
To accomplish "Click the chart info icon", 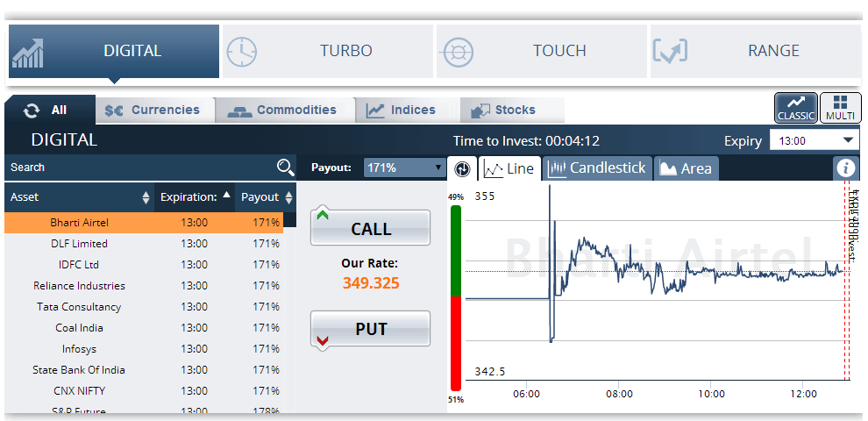I will point(846,168).
